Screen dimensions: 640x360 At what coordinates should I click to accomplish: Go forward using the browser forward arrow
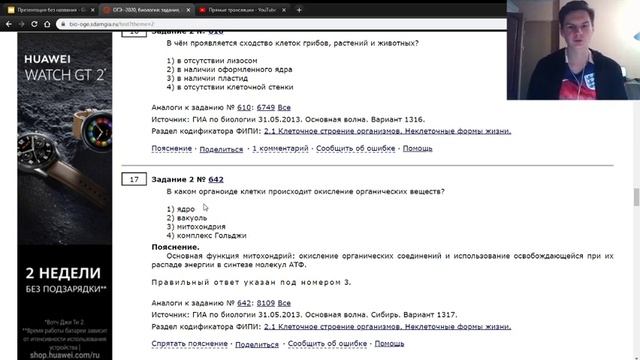[x=21, y=24]
